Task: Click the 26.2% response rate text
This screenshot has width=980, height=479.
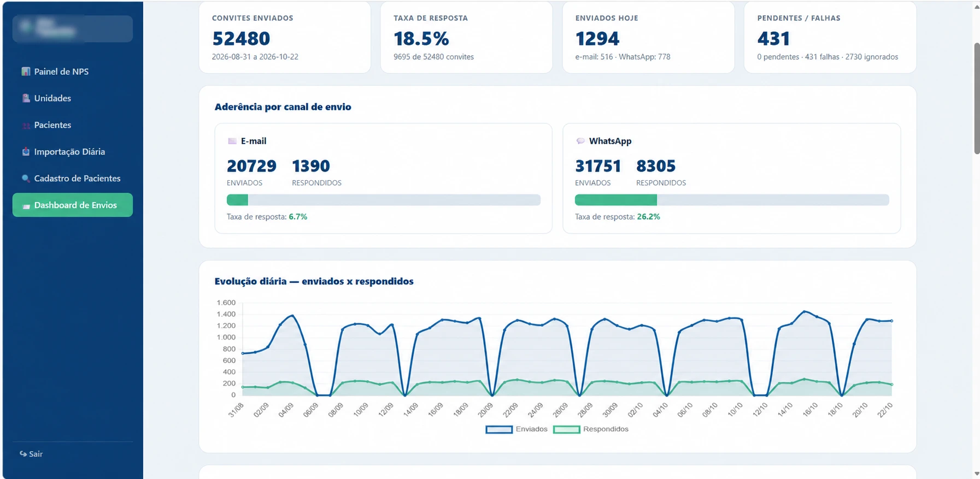Action: [x=649, y=217]
